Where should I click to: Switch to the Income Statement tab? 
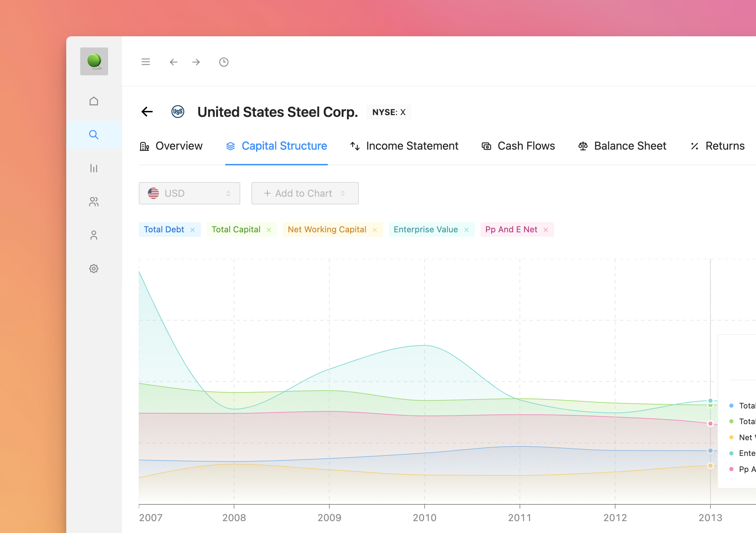tap(405, 146)
